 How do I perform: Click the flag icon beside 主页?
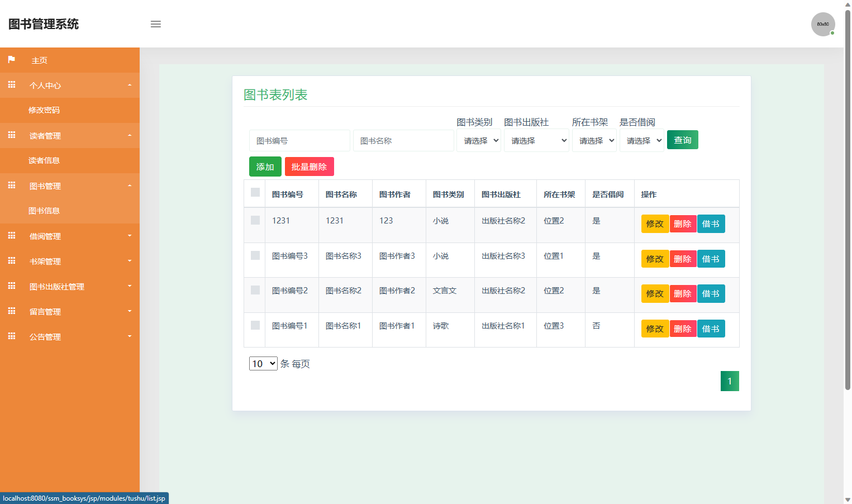point(11,60)
